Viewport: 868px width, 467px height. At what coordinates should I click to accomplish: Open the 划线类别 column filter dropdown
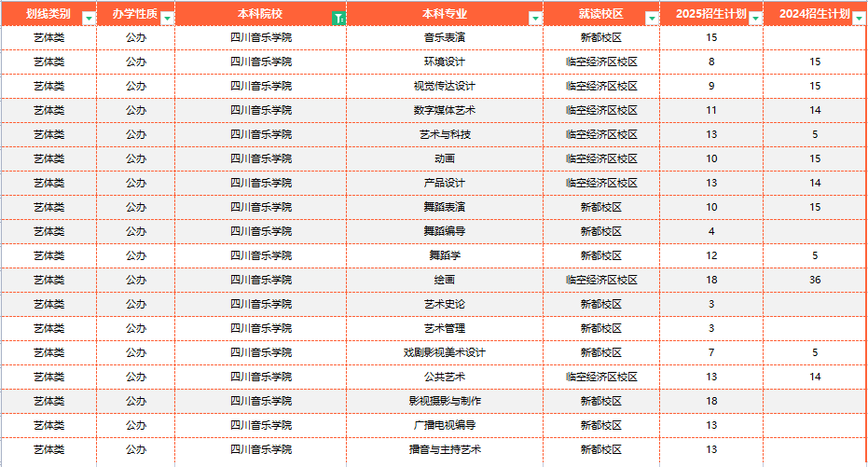(89, 19)
